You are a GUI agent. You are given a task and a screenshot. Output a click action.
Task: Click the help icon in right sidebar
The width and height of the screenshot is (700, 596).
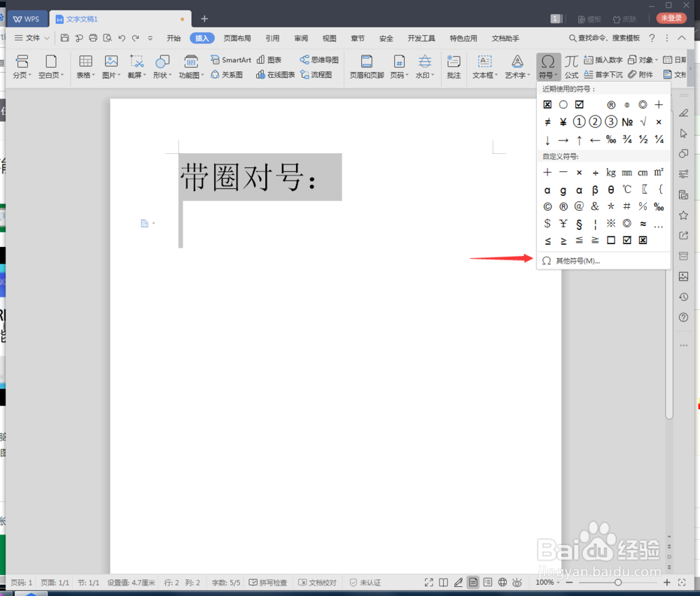pos(683,317)
